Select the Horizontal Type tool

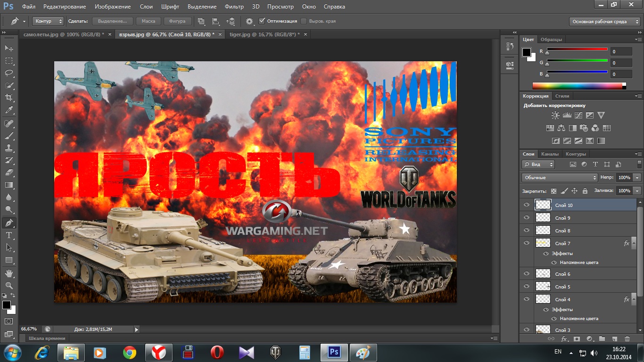coord(8,235)
